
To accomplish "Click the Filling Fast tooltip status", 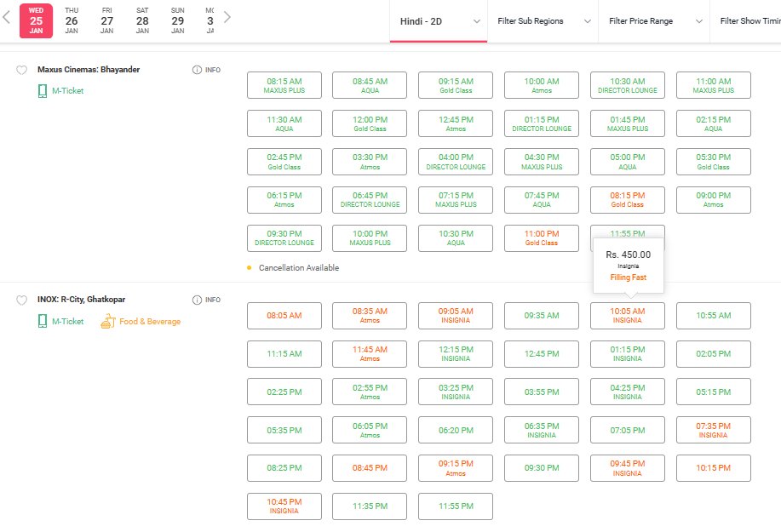I will click(x=628, y=277).
